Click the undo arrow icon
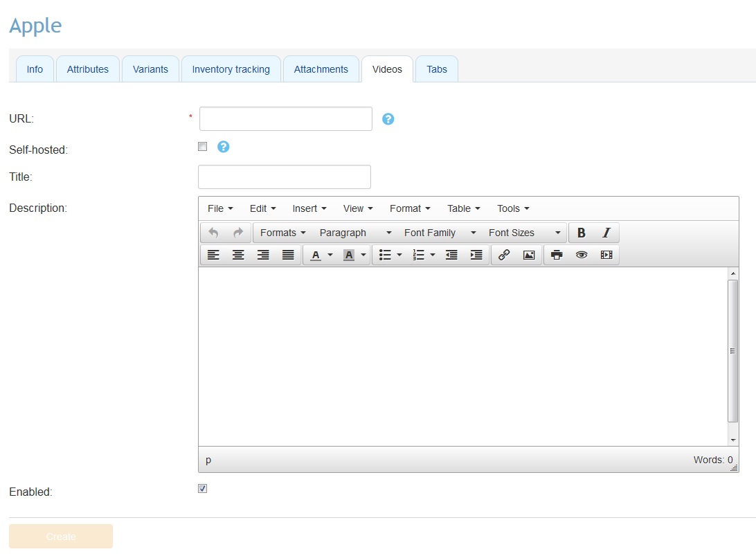Viewport: 756px width, 556px height. 213,233
